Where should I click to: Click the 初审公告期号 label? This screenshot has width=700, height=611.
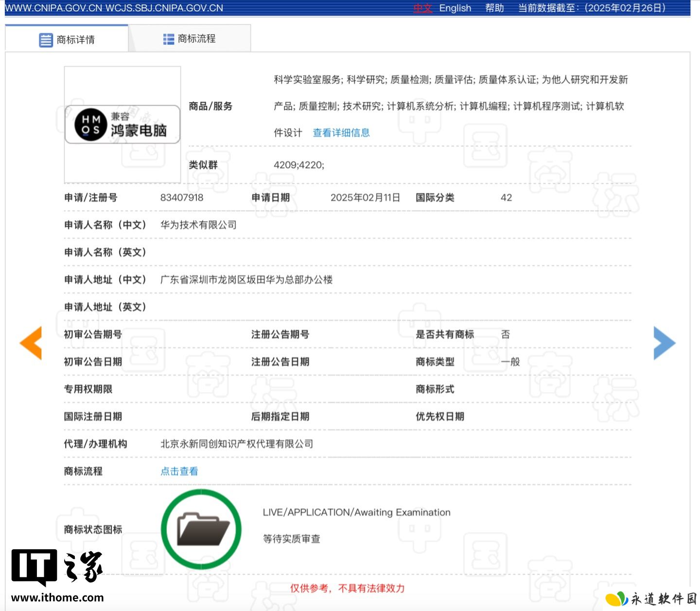(x=93, y=334)
